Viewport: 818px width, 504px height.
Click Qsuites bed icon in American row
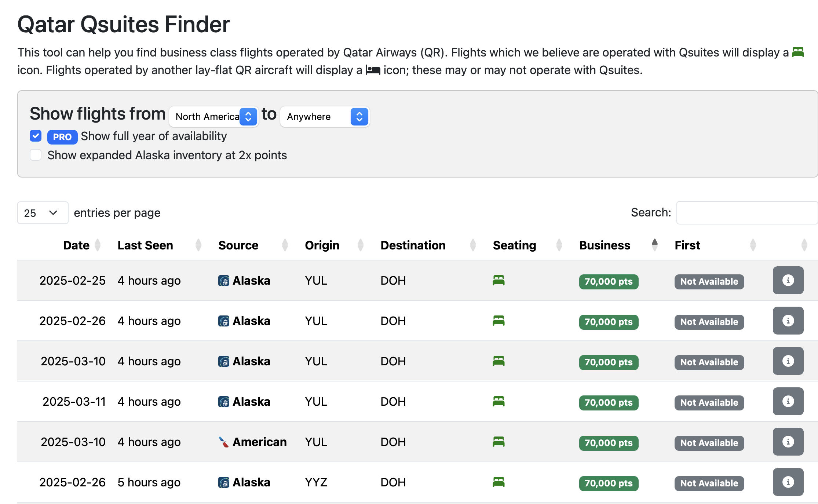point(499,442)
